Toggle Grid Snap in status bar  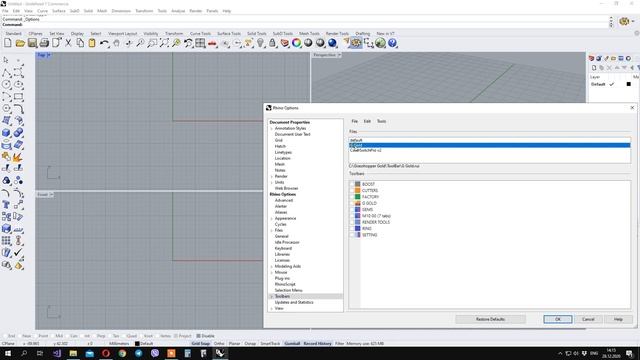click(200, 344)
